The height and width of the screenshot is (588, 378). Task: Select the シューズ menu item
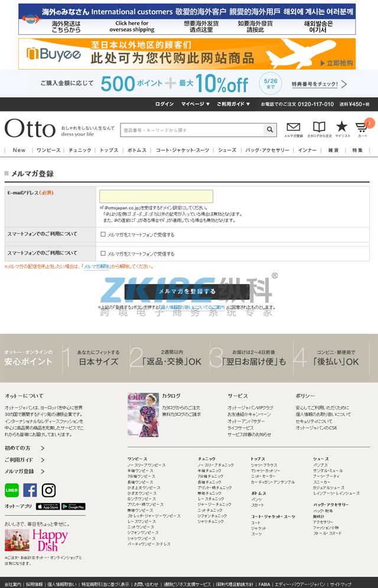[x=227, y=150]
